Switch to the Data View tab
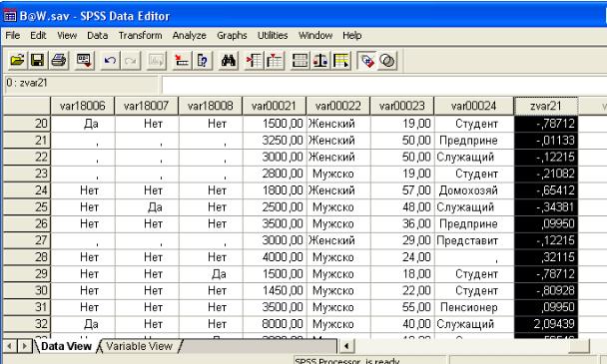Image resolution: width=607 pixels, height=364 pixels. coord(66,346)
